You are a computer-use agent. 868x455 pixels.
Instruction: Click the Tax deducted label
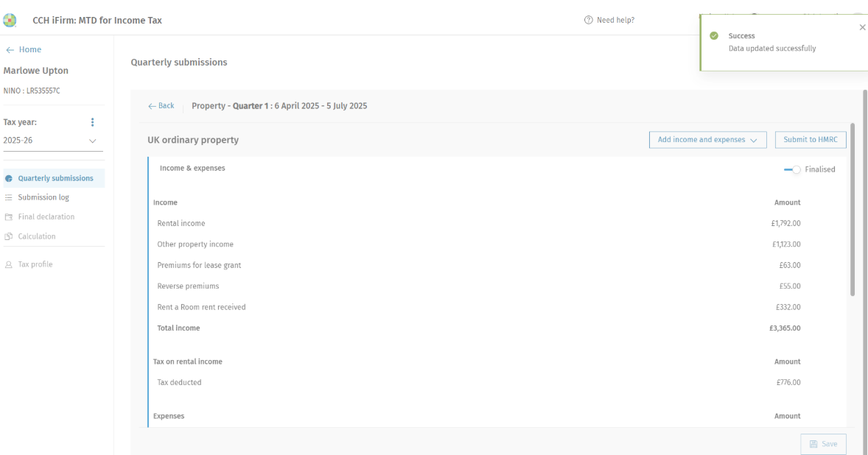click(179, 383)
